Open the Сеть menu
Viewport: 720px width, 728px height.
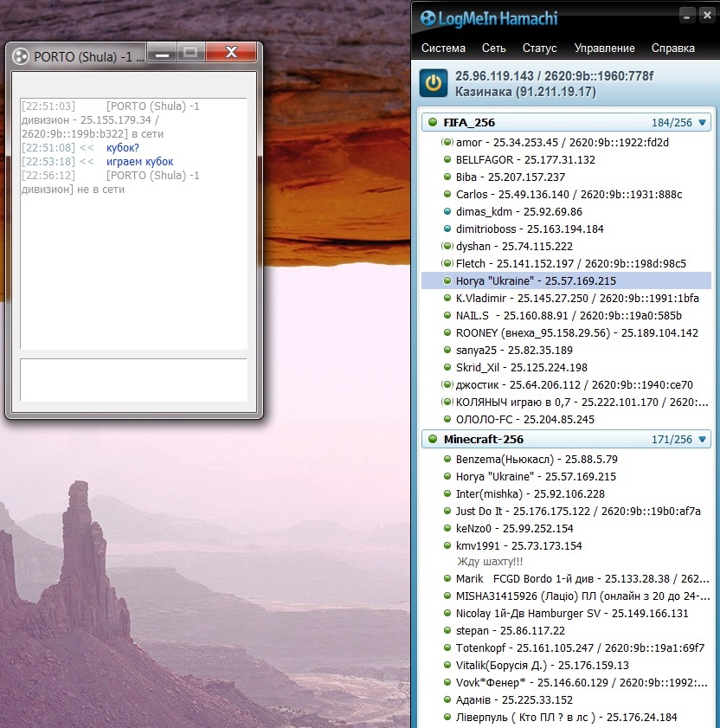(x=493, y=48)
